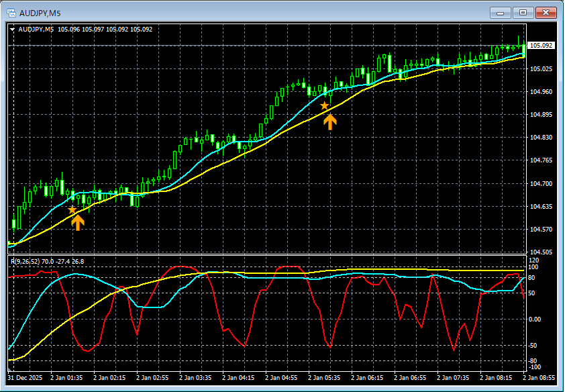Click the 2 Jan 06:15 time label
565x392 pixels.
tap(368, 378)
